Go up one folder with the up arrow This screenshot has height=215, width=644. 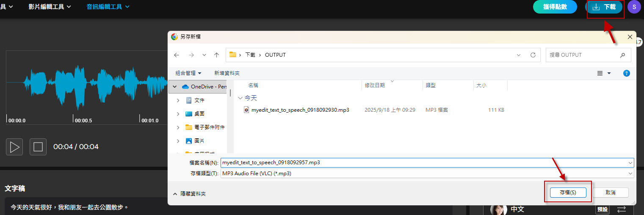(217, 55)
